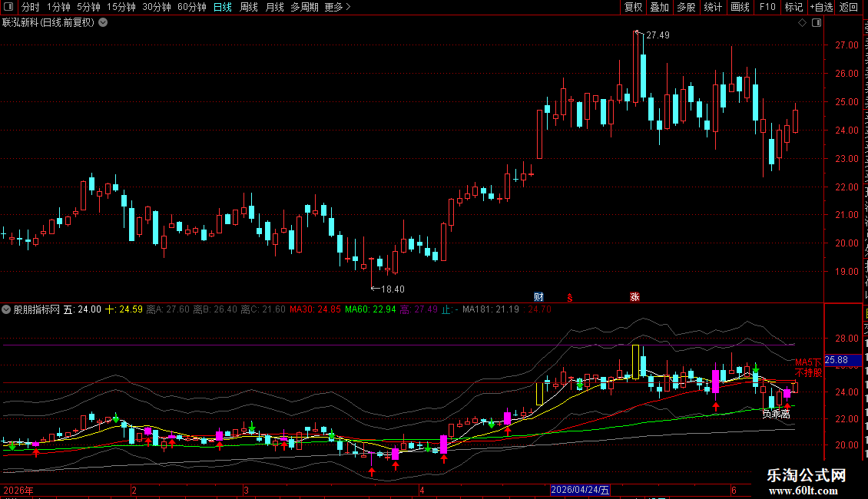Open the 股朋指标网 indicator dropdown circle

[6, 310]
